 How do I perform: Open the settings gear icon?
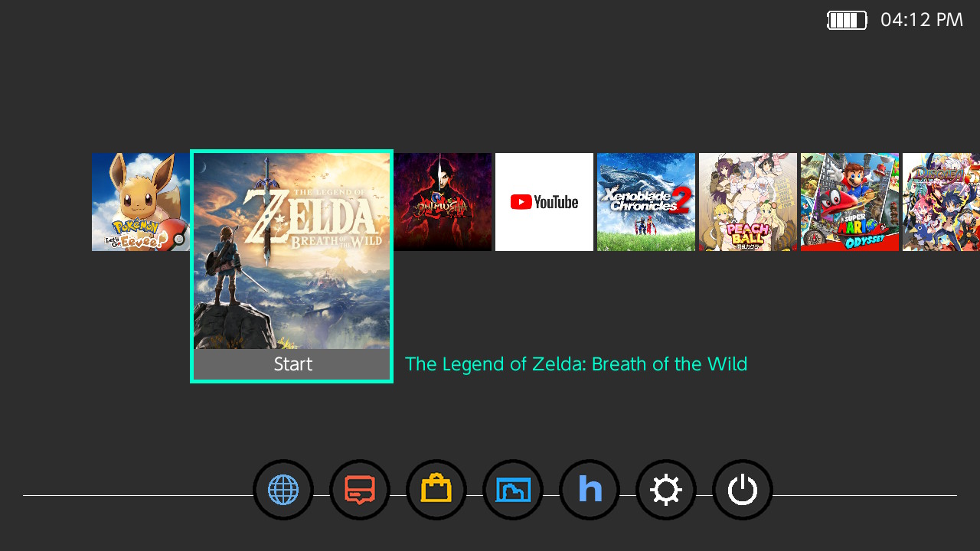pyautogui.click(x=666, y=490)
